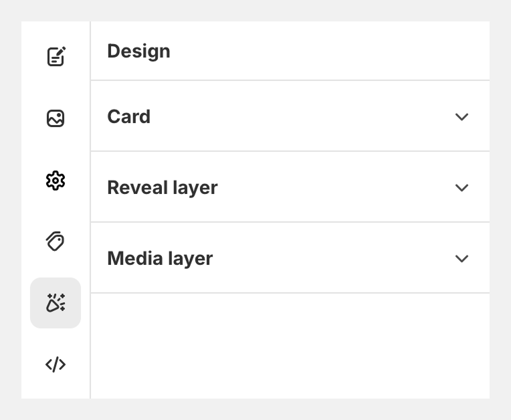Image resolution: width=511 pixels, height=420 pixels.
Task: Expand the Media layer chevron arrow
Action: (462, 258)
